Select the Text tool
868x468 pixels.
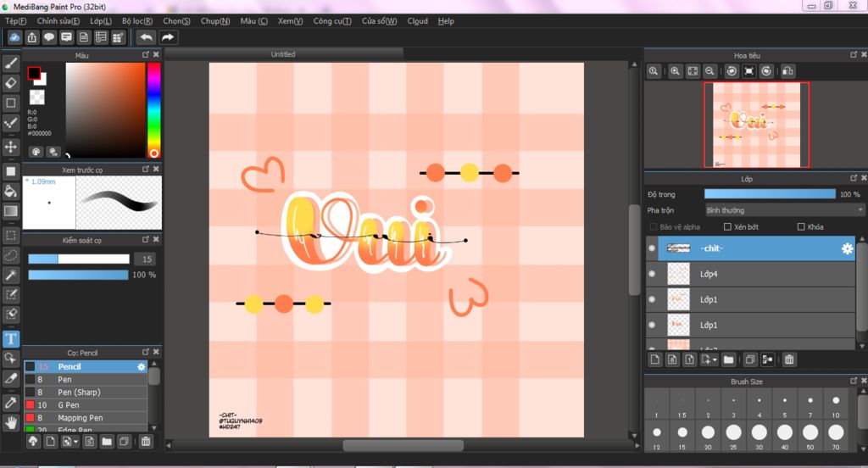click(x=10, y=338)
